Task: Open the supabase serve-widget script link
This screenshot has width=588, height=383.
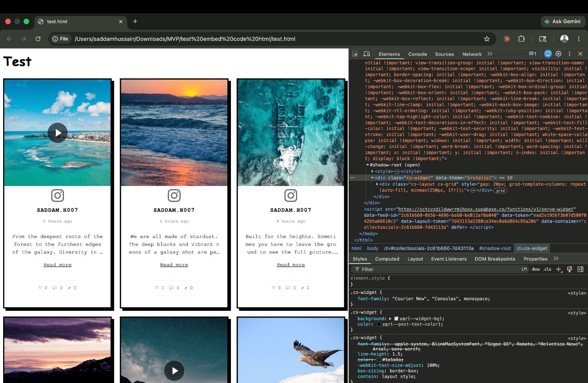Action: [x=486, y=209]
